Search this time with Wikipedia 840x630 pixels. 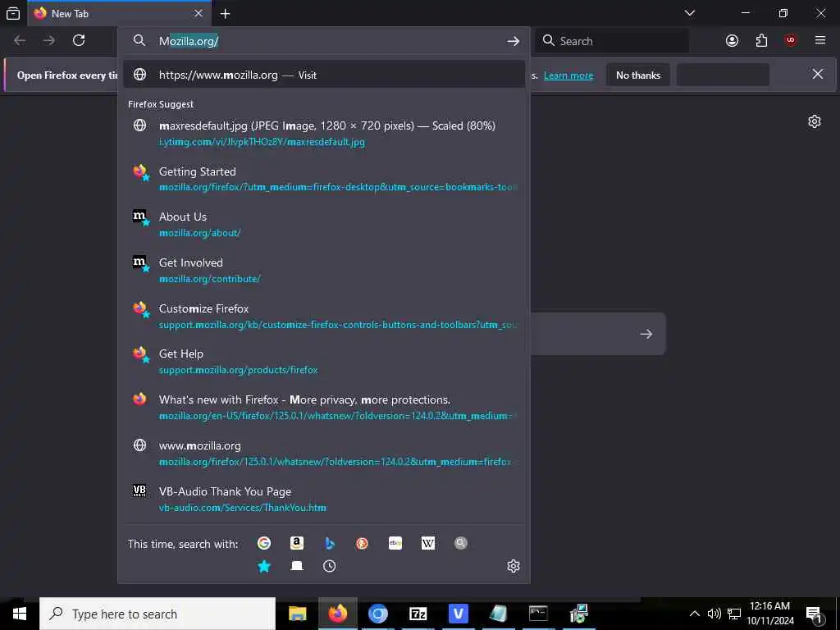(x=428, y=543)
